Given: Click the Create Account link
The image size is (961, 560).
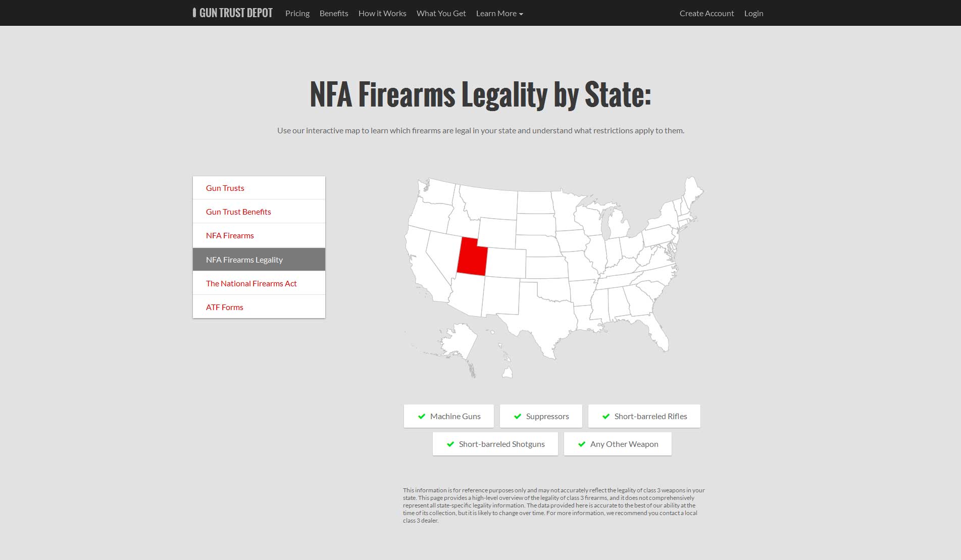Looking at the screenshot, I should tap(706, 13).
